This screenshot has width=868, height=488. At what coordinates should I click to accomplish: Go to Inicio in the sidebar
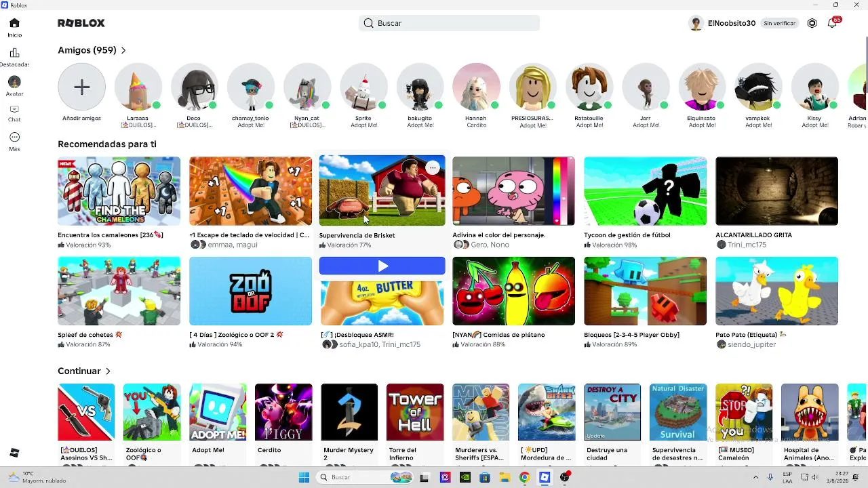tap(14, 28)
